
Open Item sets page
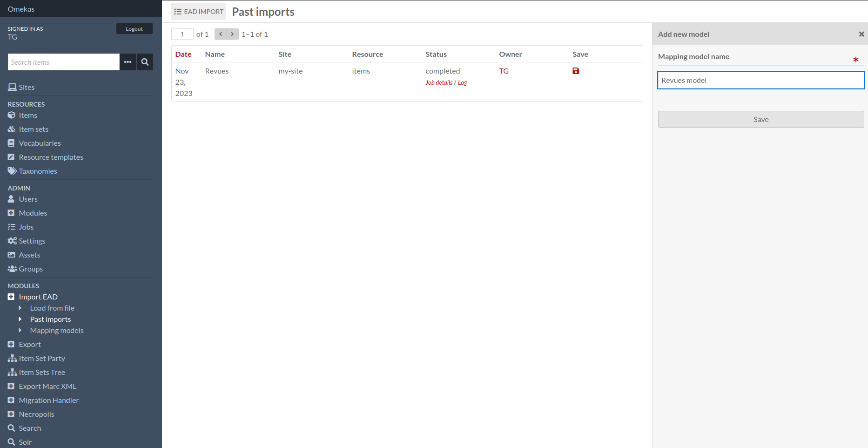[x=34, y=129]
